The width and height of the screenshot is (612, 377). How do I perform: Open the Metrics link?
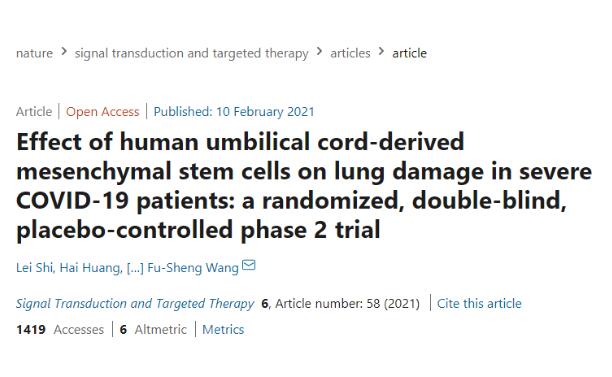223,330
